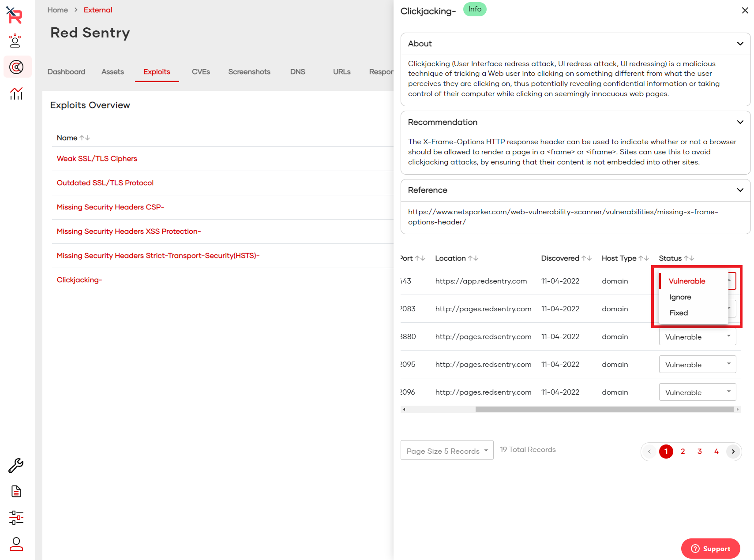Image resolution: width=754 pixels, height=560 pixels.
Task: Open status dropdown for port 8880 row
Action: [698, 337]
